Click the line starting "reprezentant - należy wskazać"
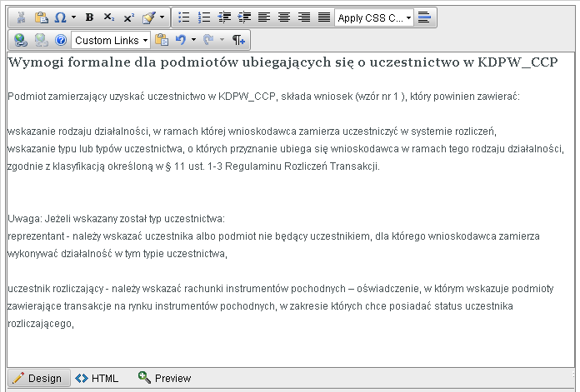The height and width of the screenshot is (392, 580). [x=273, y=236]
